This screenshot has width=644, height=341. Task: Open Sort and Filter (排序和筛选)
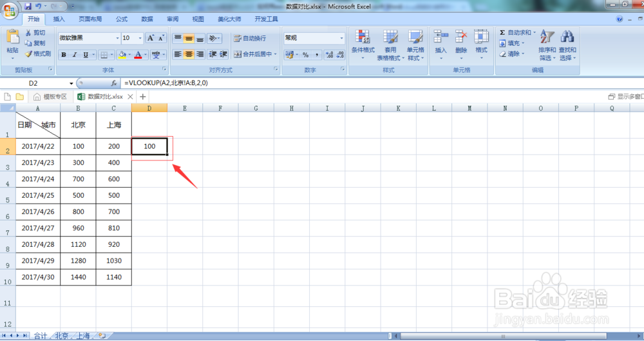547,45
